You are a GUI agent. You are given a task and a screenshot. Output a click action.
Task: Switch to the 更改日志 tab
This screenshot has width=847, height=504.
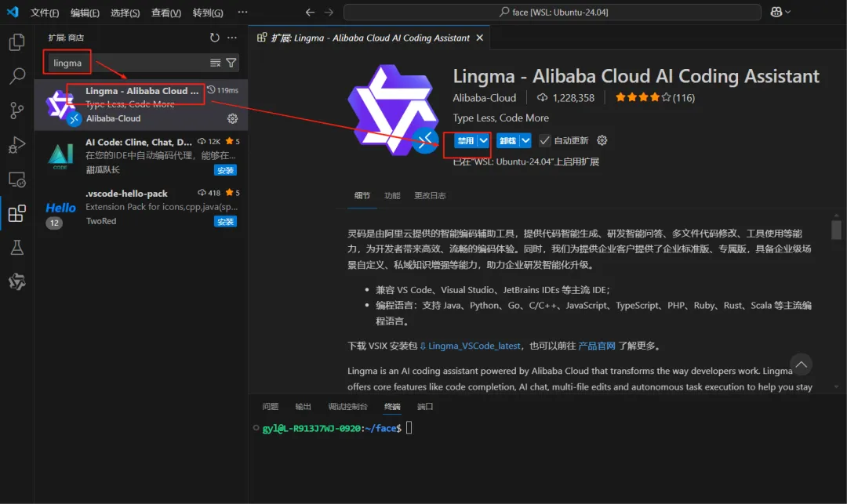(430, 195)
